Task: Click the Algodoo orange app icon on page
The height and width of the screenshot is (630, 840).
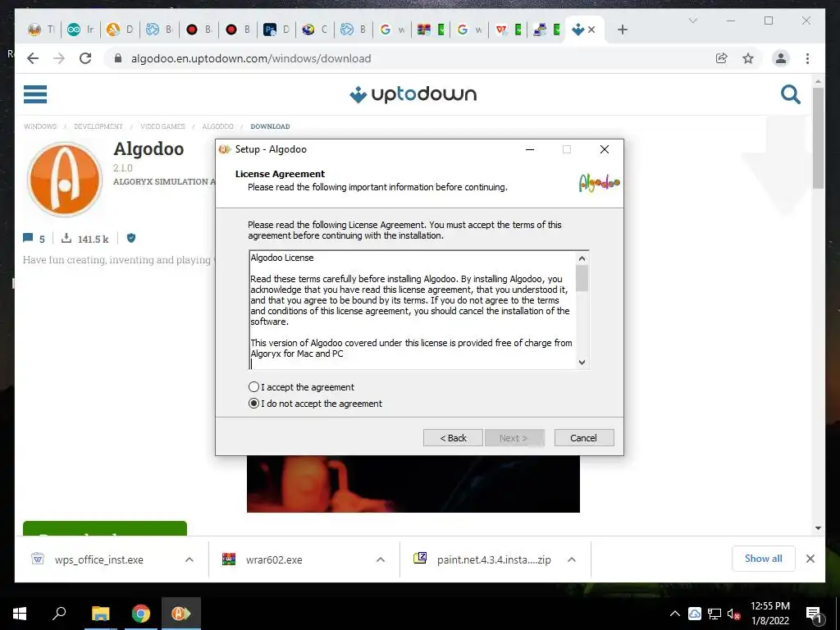Action: 65,180
